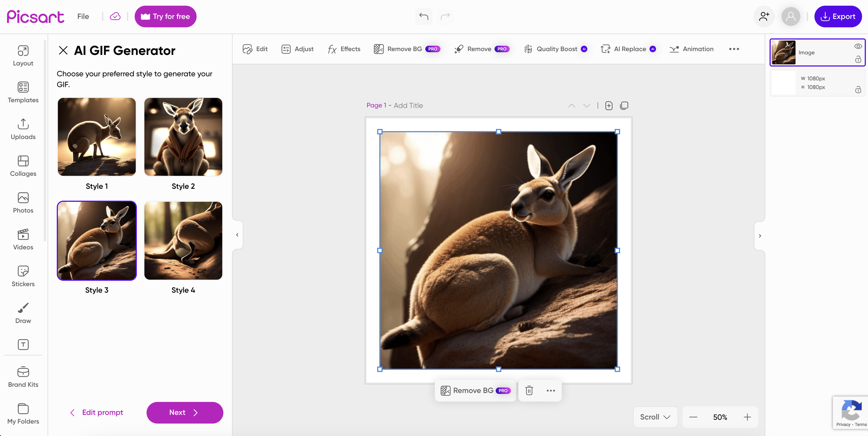Screen dimensions: 868x436
Task: Switch to the Edit toolbar tab
Action: pyautogui.click(x=255, y=49)
